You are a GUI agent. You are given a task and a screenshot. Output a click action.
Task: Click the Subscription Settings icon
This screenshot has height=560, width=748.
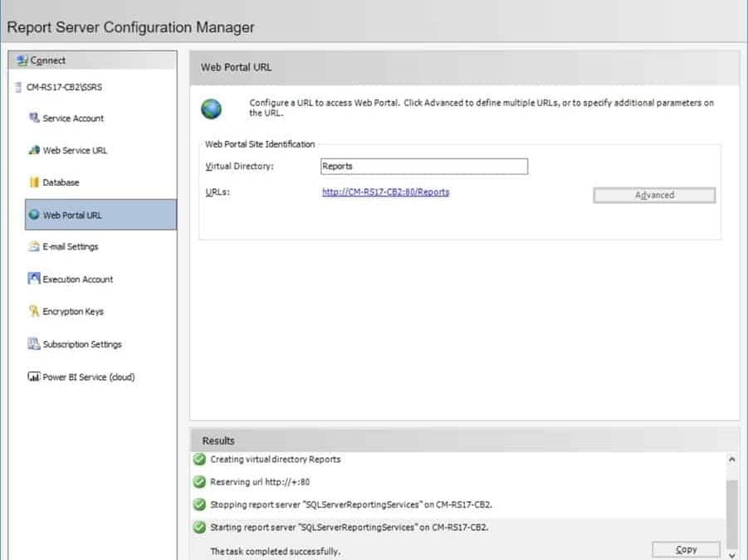click(x=34, y=343)
